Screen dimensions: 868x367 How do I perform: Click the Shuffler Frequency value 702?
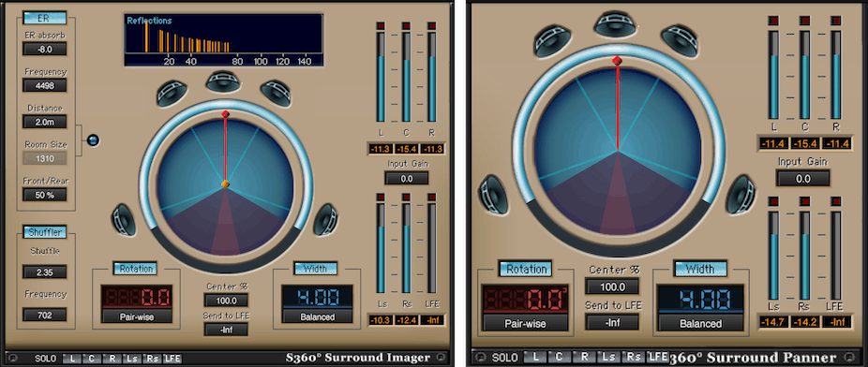(45, 316)
